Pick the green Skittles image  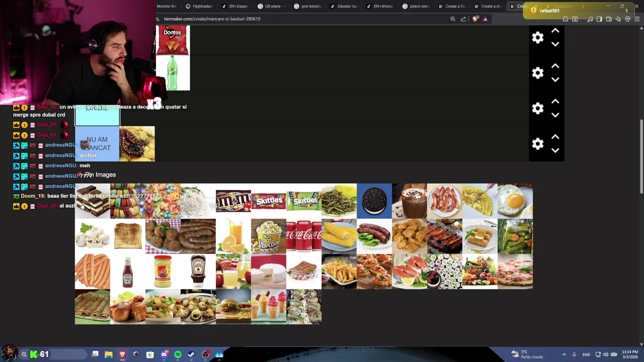pyautogui.click(x=304, y=201)
